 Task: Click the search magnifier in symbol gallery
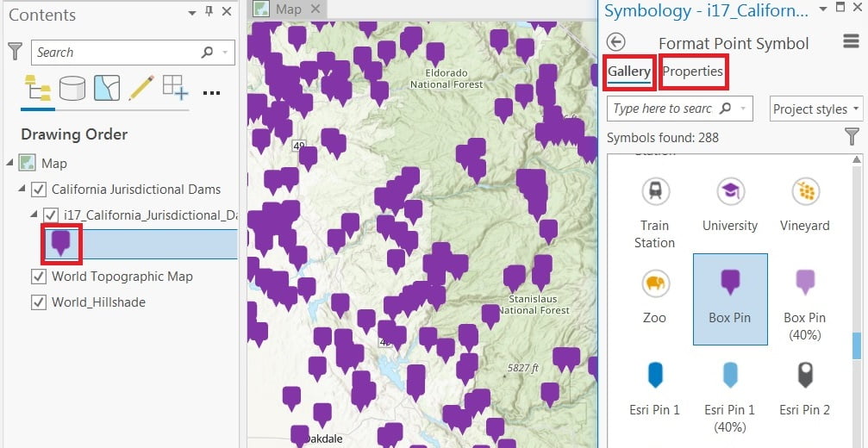(x=725, y=109)
